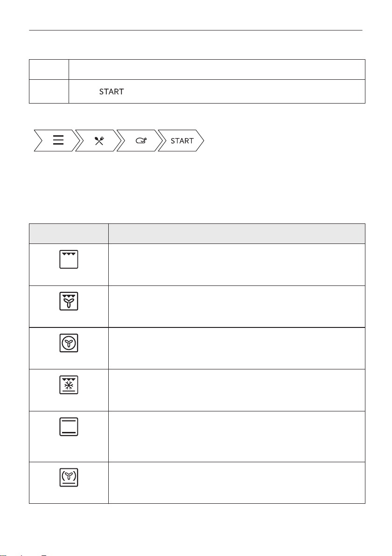Select the fan with bottom heat icon

(x=69, y=477)
